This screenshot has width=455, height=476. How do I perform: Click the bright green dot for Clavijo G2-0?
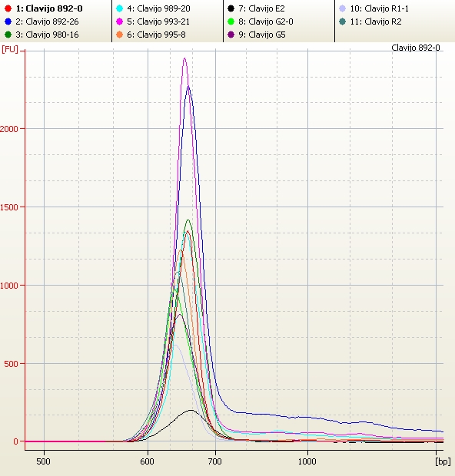231,21
